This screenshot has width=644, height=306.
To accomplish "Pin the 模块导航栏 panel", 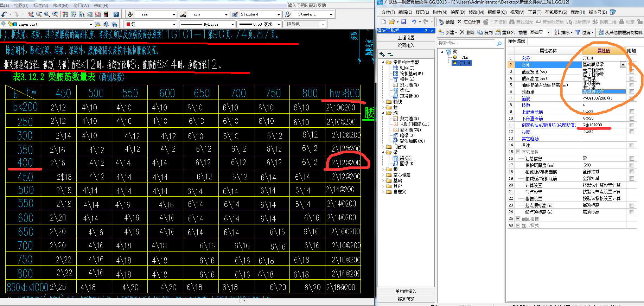I will 426,31.
